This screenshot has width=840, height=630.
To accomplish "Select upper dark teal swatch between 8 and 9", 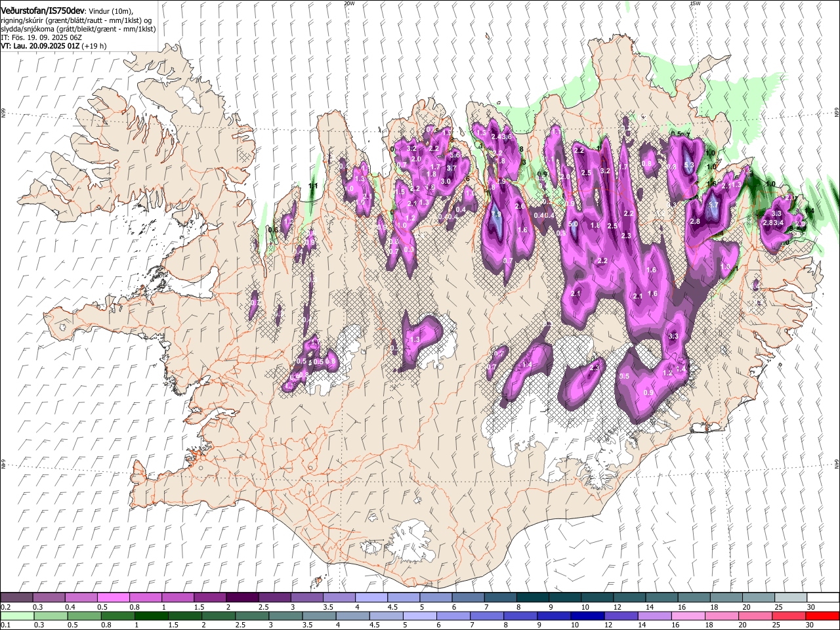I will [x=532, y=598].
